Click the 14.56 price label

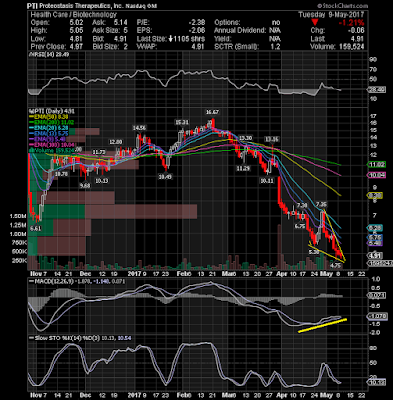(x=139, y=128)
